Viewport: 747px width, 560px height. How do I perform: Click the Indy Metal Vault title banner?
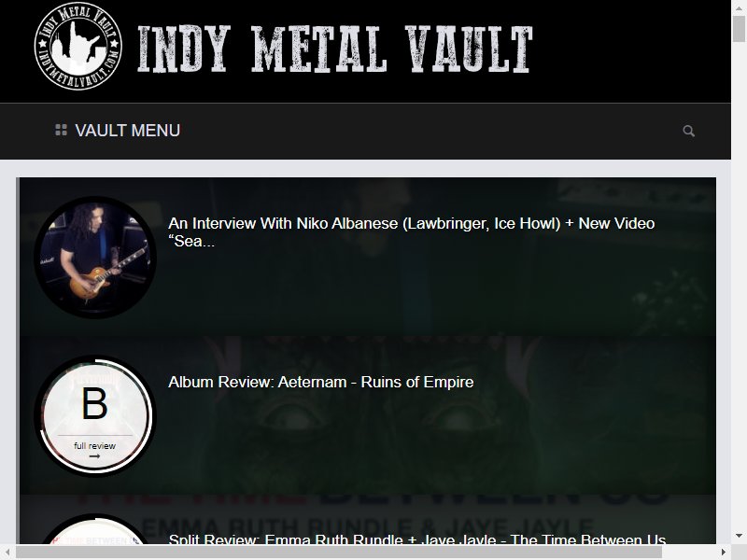point(335,49)
